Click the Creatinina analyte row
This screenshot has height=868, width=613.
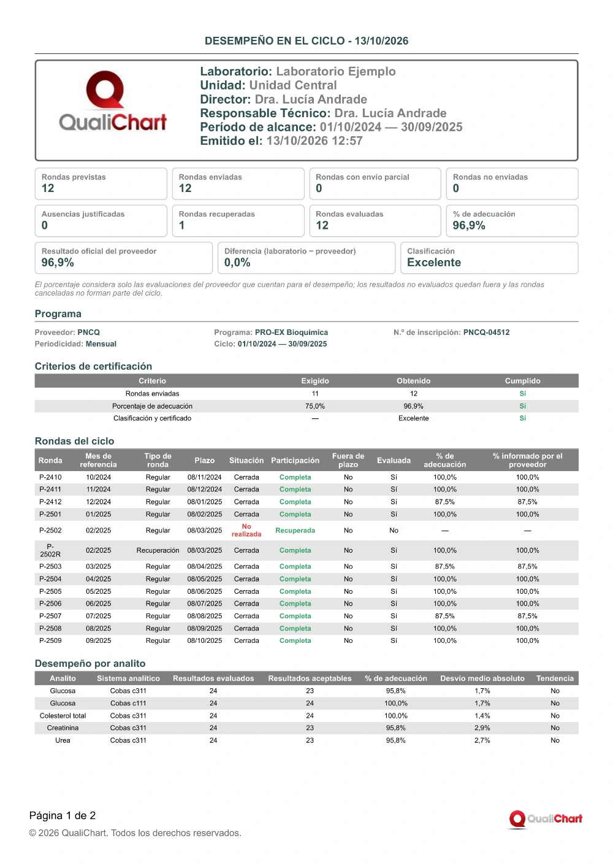306,728
